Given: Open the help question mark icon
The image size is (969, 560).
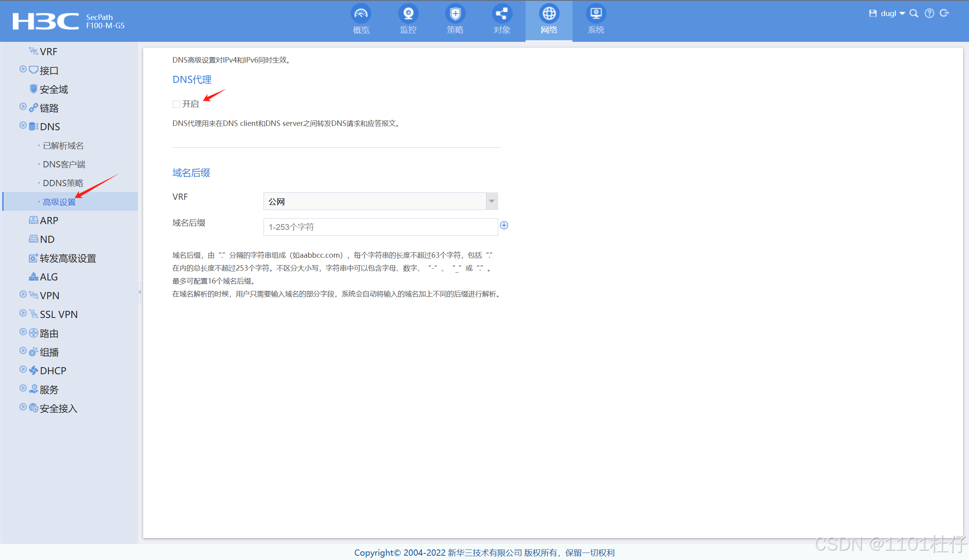Looking at the screenshot, I should click(930, 13).
